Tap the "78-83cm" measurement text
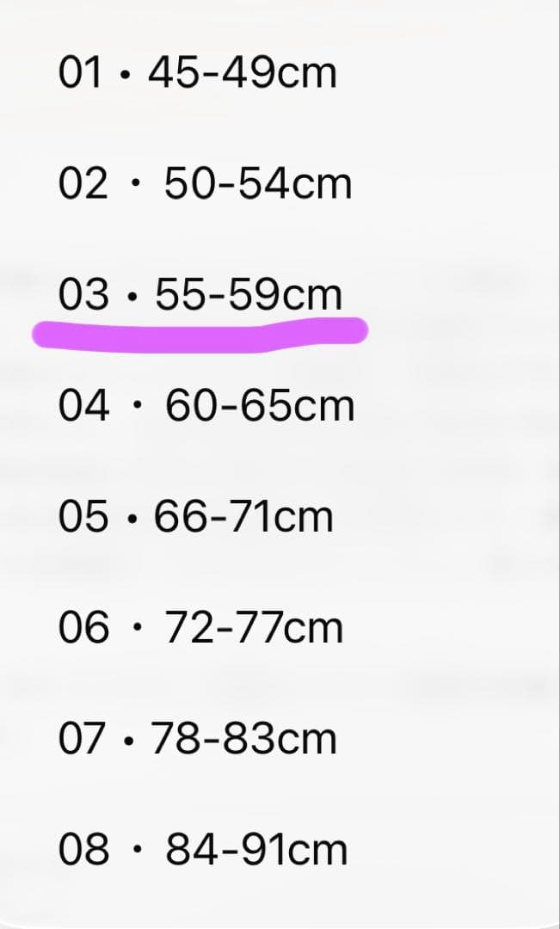 (243, 739)
